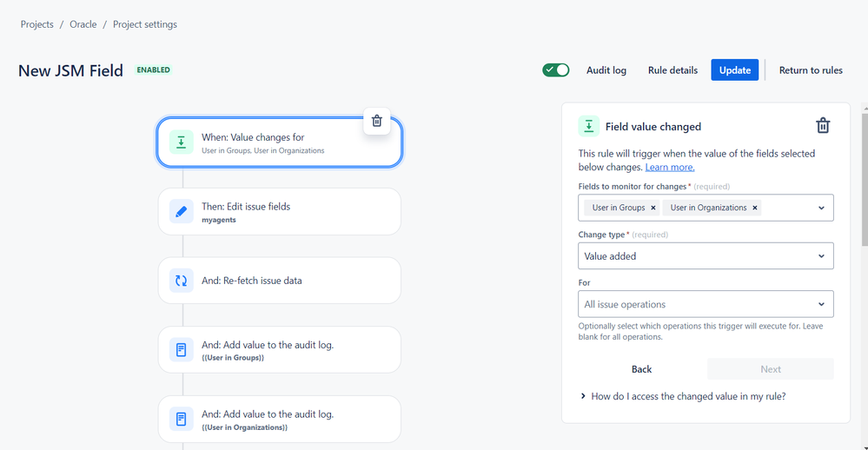Delete component via Field value changed trash icon

(x=823, y=126)
